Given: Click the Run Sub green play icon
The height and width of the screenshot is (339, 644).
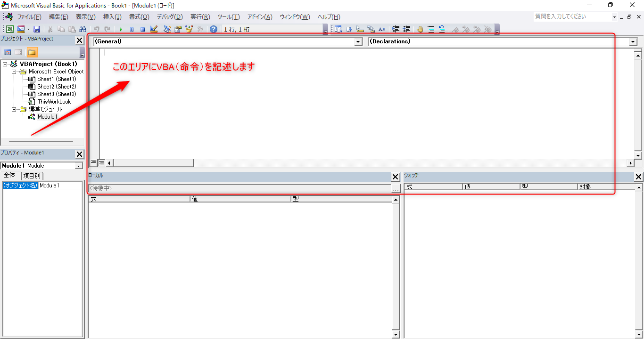Looking at the screenshot, I should point(121,29).
